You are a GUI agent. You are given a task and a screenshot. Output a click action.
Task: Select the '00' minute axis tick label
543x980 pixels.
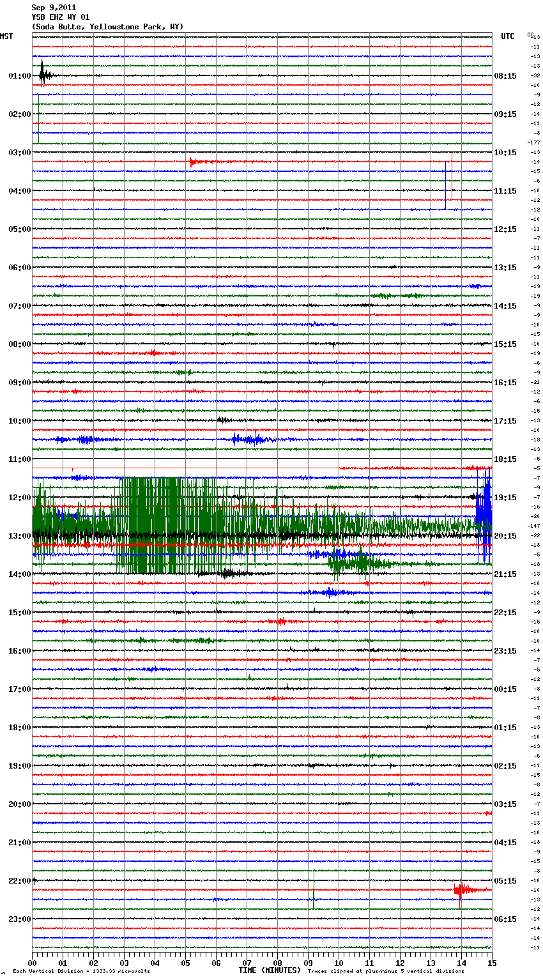point(33,963)
